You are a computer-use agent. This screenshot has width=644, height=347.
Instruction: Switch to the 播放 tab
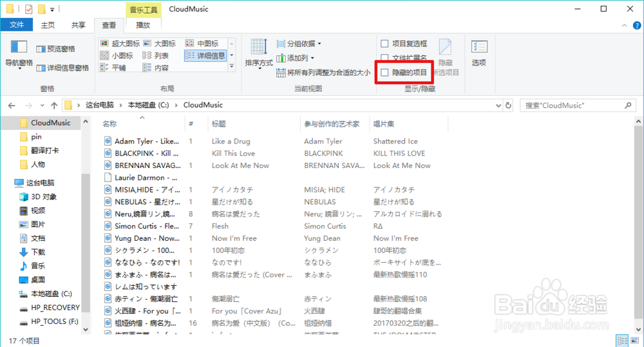pyautogui.click(x=143, y=25)
